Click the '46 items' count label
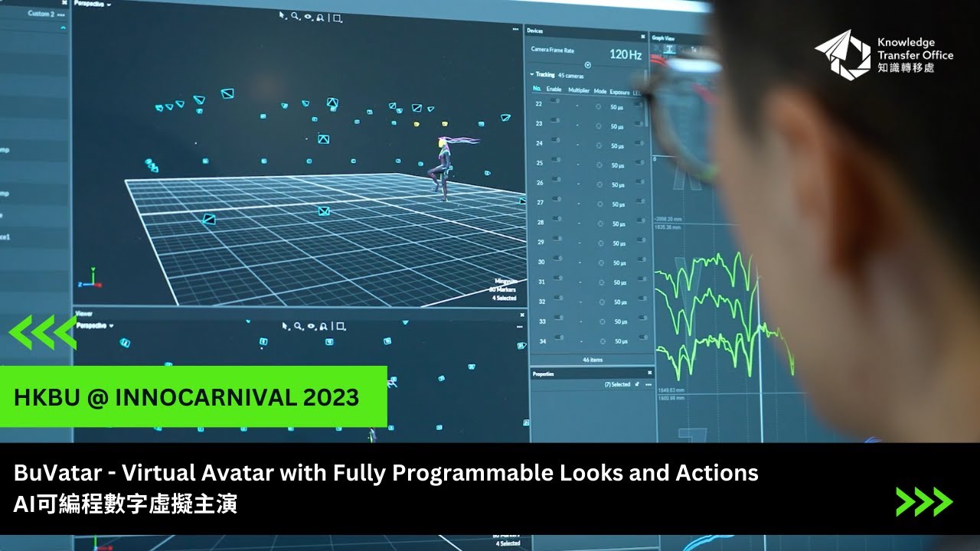The width and height of the screenshot is (980, 551). coord(592,360)
